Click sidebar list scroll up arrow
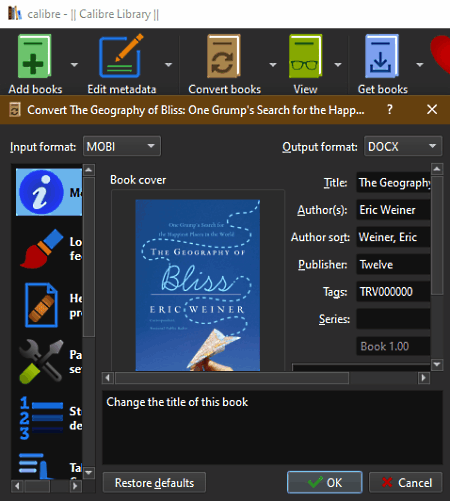The height and width of the screenshot is (501, 450). point(89,170)
